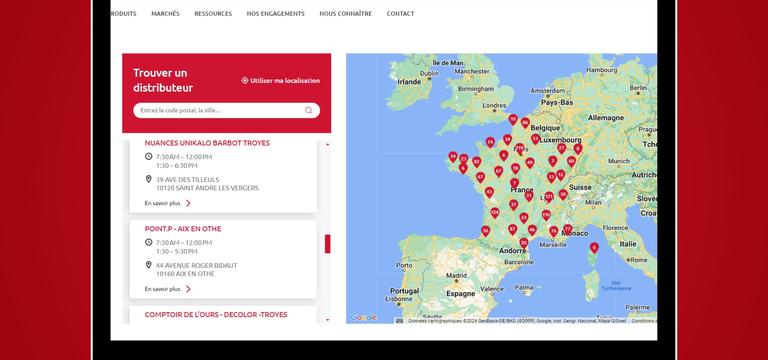Screen dimensions: 768x360
Task: Go to the CONTACT page
Action: [400, 14]
